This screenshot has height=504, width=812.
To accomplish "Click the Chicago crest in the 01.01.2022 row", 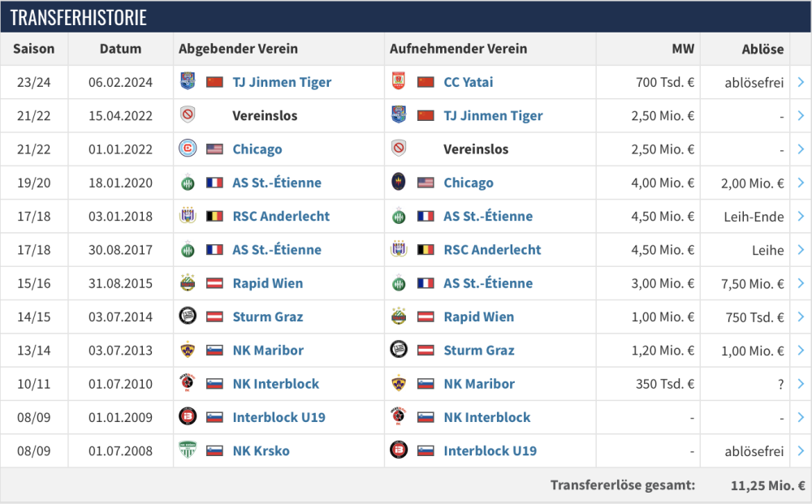I will point(188,149).
